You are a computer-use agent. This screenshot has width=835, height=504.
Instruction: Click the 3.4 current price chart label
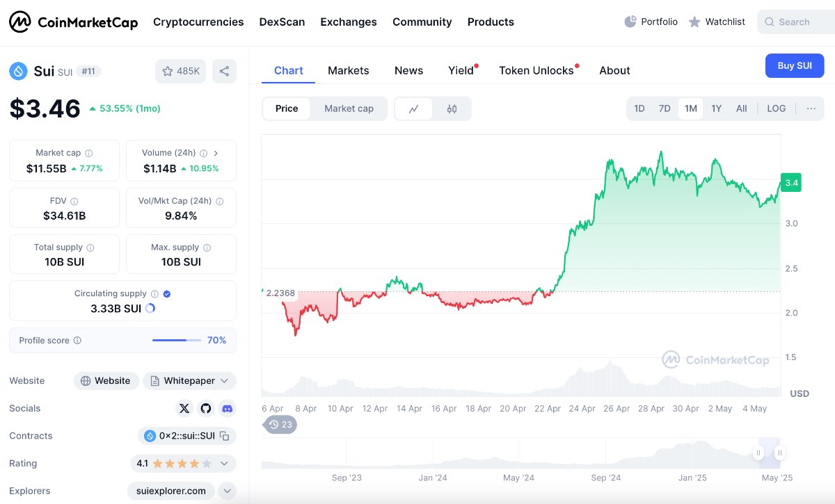coord(792,183)
